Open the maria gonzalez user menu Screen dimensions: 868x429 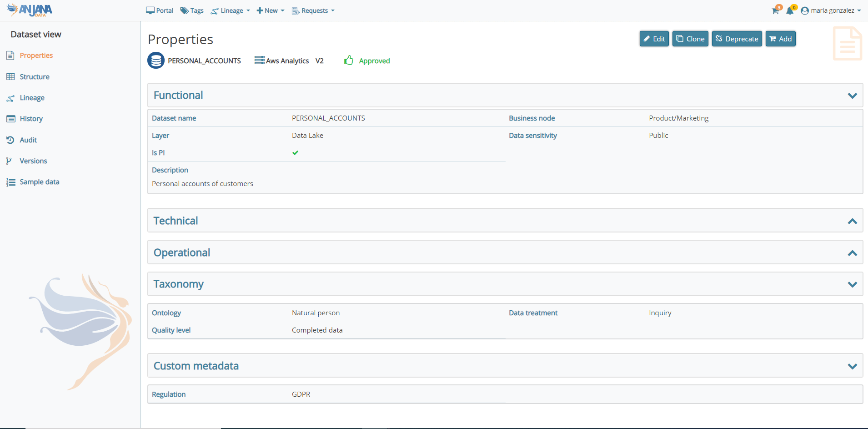tap(832, 10)
